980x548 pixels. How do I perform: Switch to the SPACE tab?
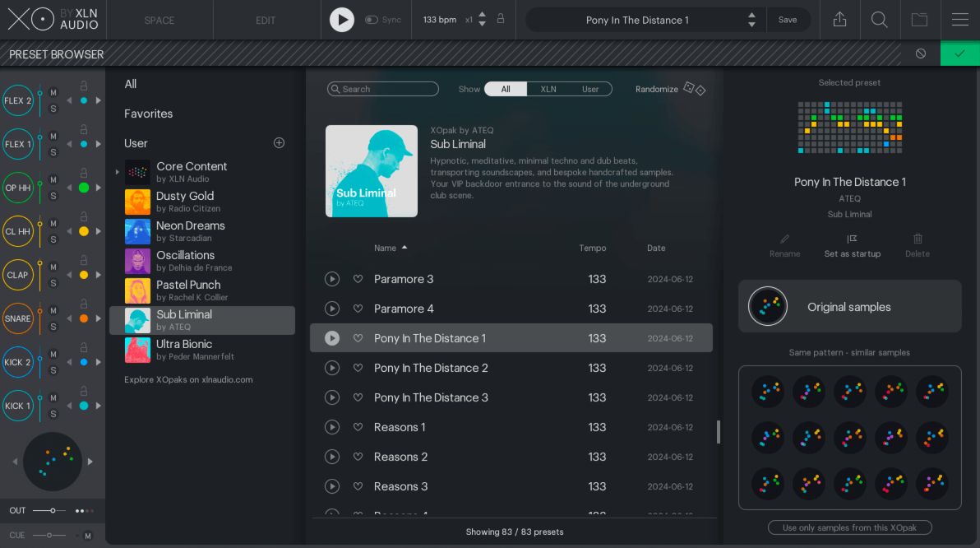coord(159,20)
